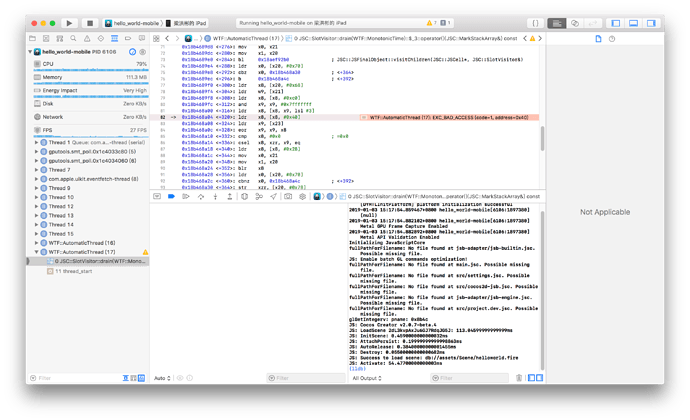Click the console vertical scrollbar
690x420 pixels.
[542, 291]
